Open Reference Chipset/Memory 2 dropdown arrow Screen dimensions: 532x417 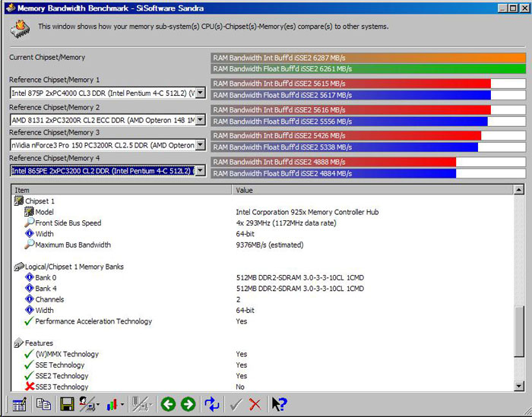point(201,120)
